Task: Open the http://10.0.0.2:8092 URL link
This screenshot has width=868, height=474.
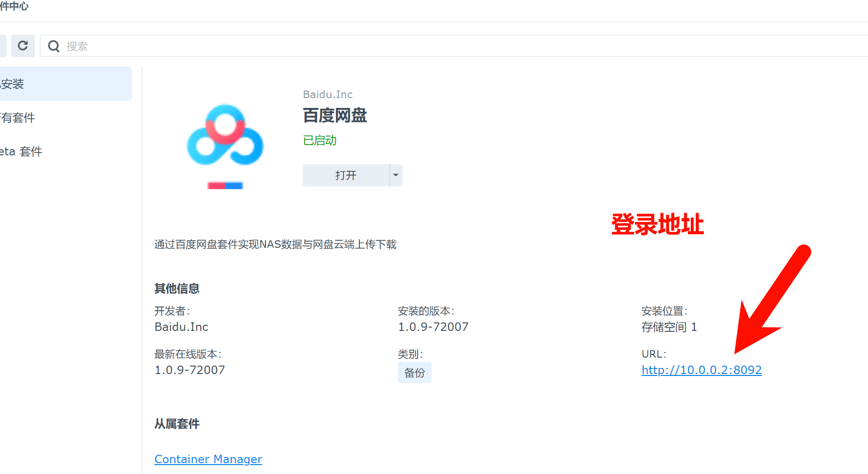Action: pyautogui.click(x=701, y=370)
